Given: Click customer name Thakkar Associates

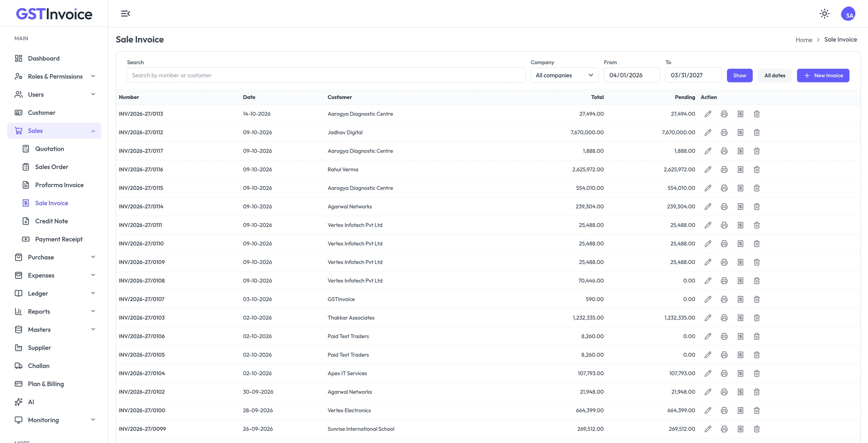Looking at the screenshot, I should click(x=351, y=318).
